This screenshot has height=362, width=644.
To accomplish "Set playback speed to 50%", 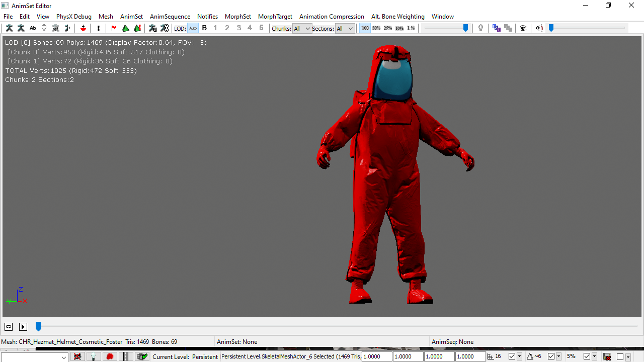I will pyautogui.click(x=376, y=28).
